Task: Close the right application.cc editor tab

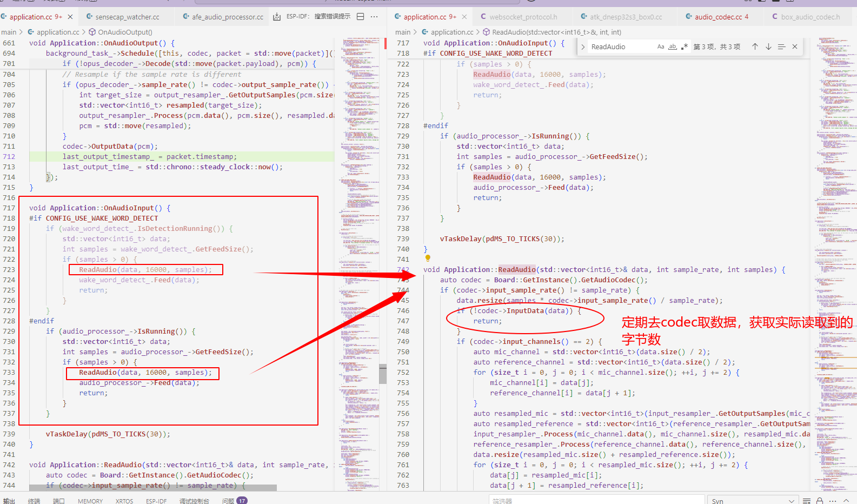Action: 464,17
